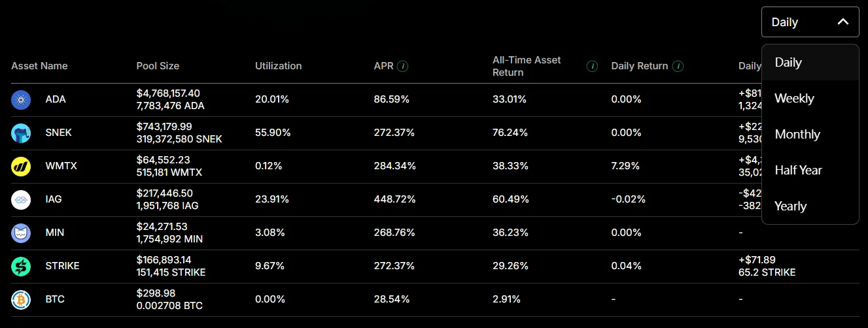This screenshot has width=868, height=328.
Task: Click the ADA asset logo icon
Action: 21,100
